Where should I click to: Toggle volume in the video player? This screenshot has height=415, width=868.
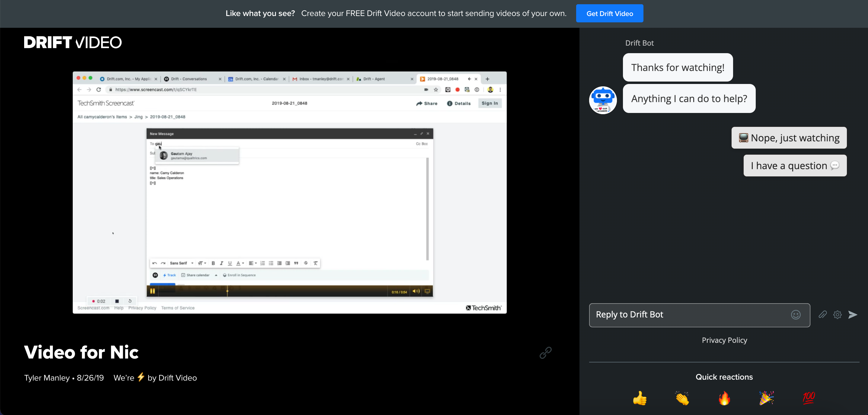click(416, 291)
